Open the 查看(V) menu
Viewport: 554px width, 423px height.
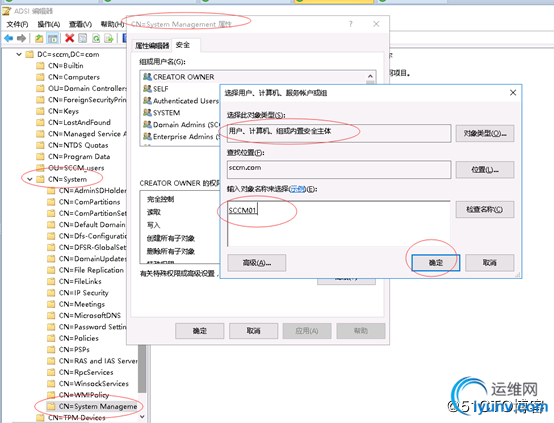80,24
